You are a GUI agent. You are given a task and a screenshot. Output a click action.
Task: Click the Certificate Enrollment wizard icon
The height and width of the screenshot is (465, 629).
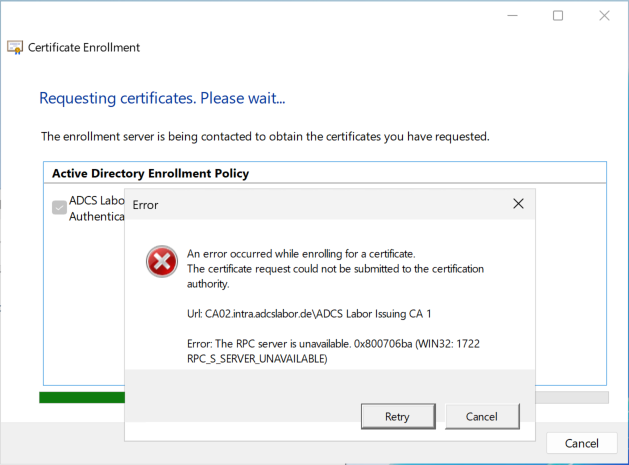[14, 47]
